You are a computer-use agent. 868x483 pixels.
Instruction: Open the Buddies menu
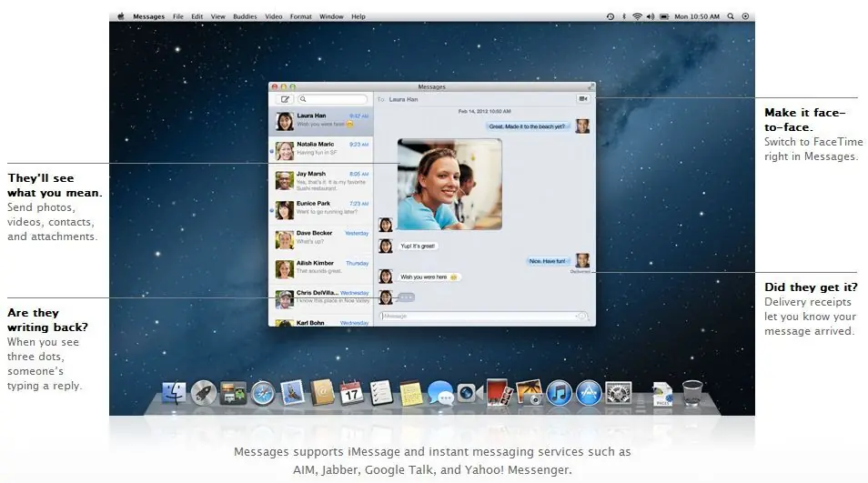click(245, 16)
